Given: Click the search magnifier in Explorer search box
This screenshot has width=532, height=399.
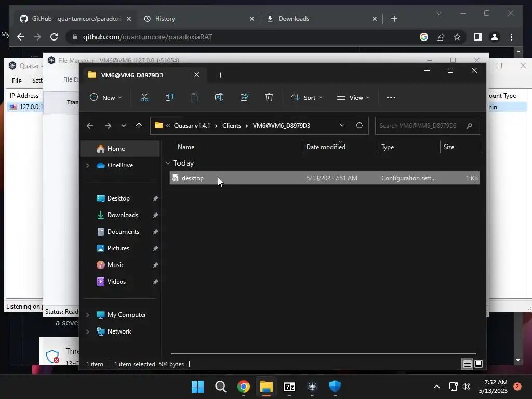Looking at the screenshot, I should point(470,126).
